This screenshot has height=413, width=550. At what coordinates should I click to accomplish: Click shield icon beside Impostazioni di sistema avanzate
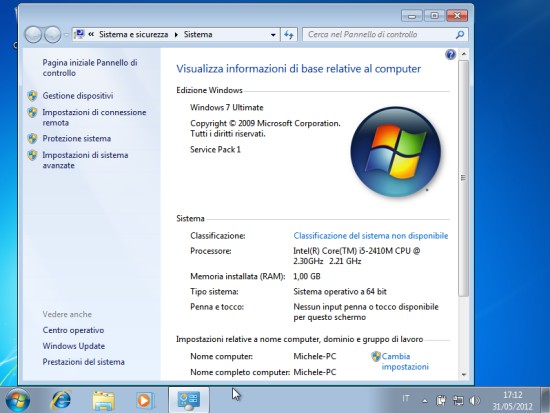(x=33, y=155)
